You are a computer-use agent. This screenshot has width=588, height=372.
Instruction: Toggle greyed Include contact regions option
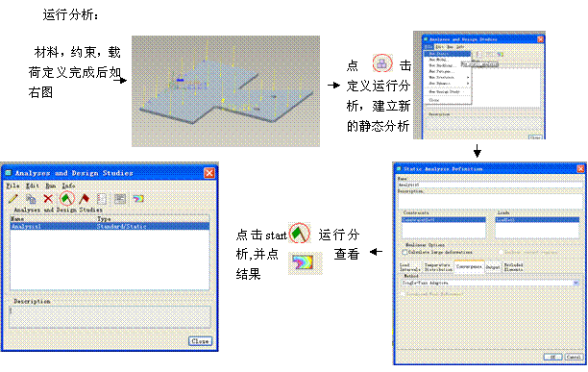[x=501, y=252]
